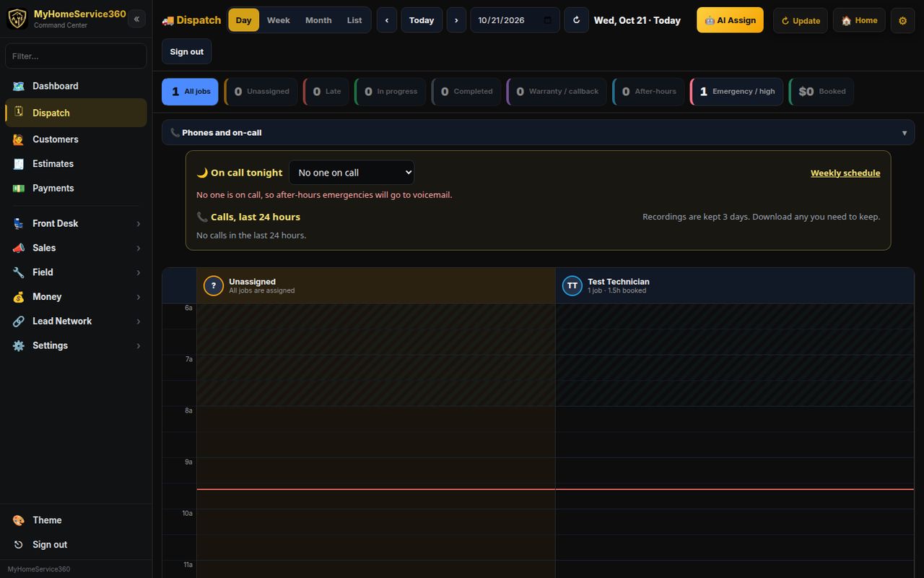Jump to Today button
The height and width of the screenshot is (578, 924).
(422, 20)
